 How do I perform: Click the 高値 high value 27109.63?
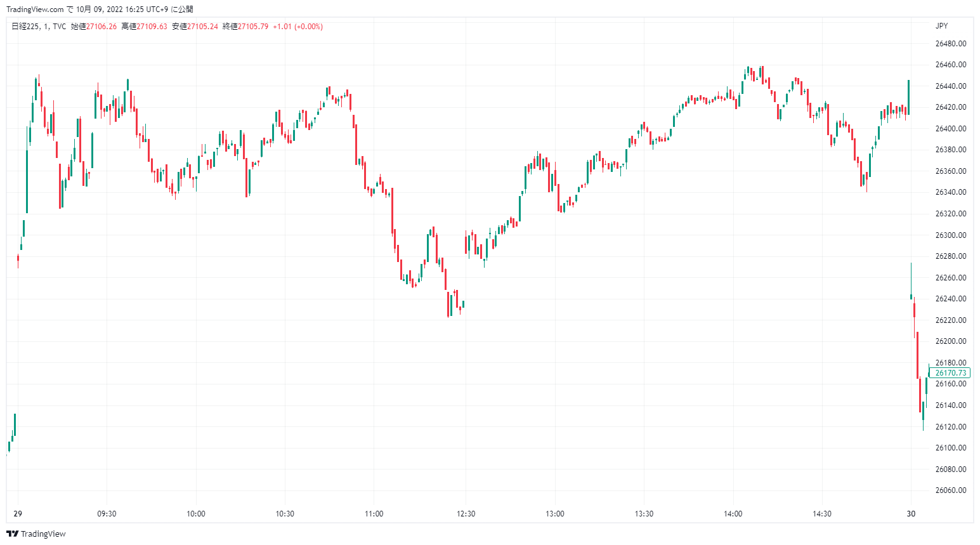click(x=152, y=27)
